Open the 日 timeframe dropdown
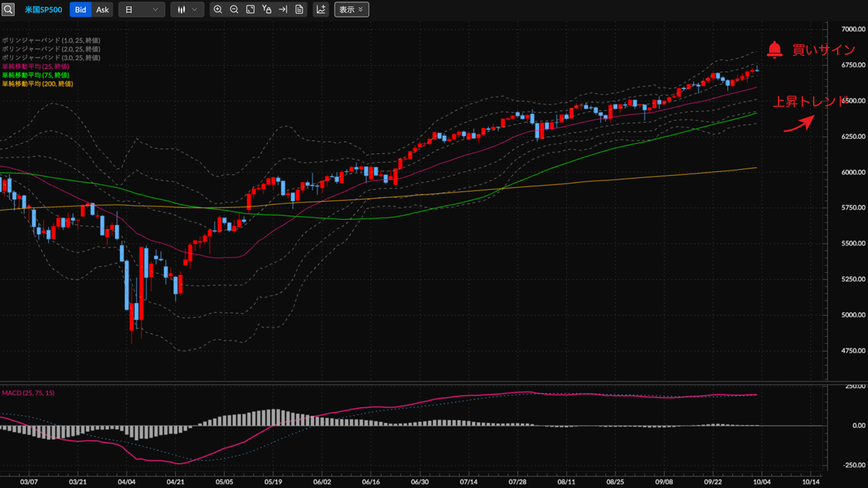Viewport: 868px width, 488px height. tap(142, 9)
